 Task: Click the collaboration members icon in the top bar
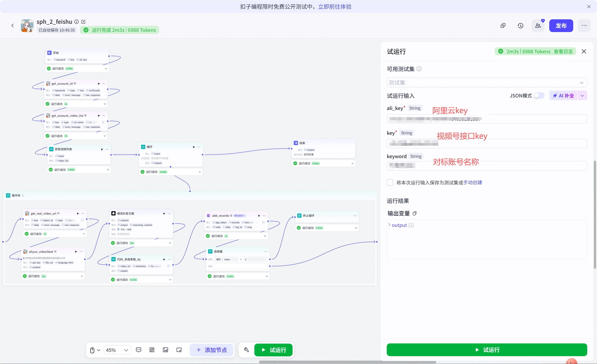point(538,25)
